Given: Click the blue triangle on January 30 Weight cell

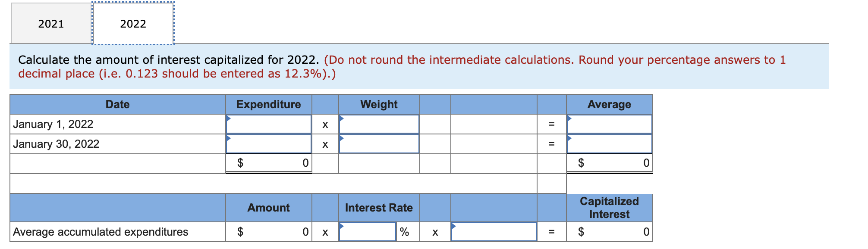Looking at the screenshot, I should point(341,138).
